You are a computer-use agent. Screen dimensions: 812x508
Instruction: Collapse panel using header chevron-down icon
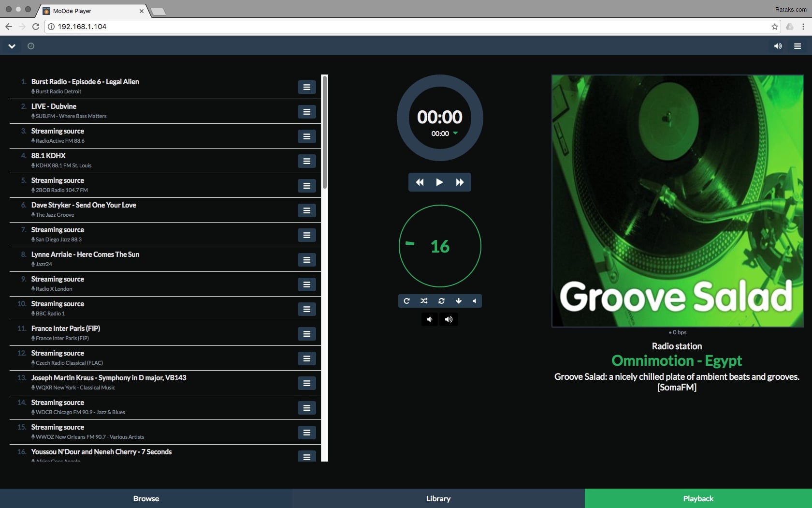12,46
